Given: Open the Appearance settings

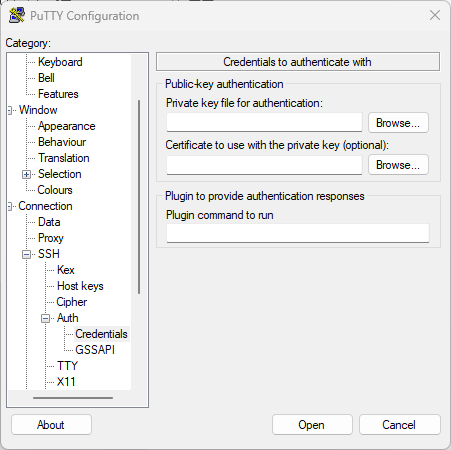Looking at the screenshot, I should click(x=66, y=126).
